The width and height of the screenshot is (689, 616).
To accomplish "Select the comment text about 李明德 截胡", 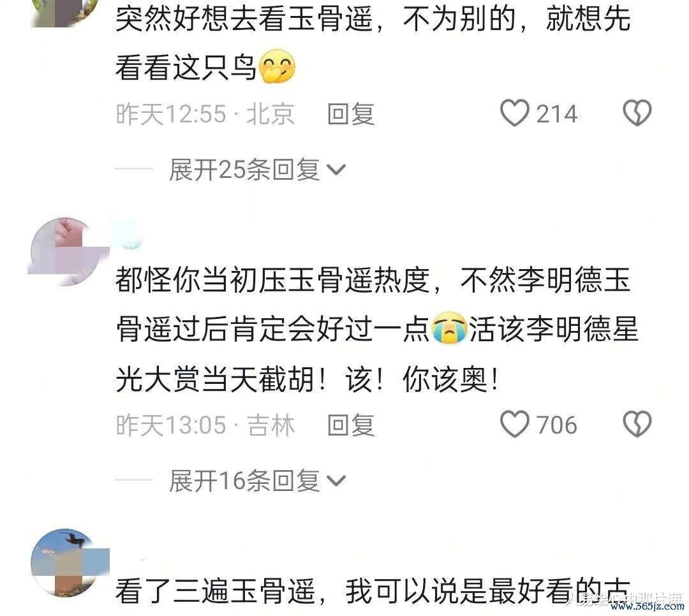I will (376, 329).
